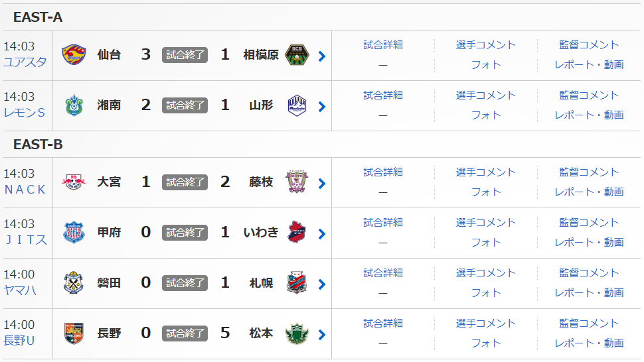Open 監督コメント for Omiya vs Fujieda
Image resolution: width=644 pixels, height=362 pixels.
coord(589,172)
